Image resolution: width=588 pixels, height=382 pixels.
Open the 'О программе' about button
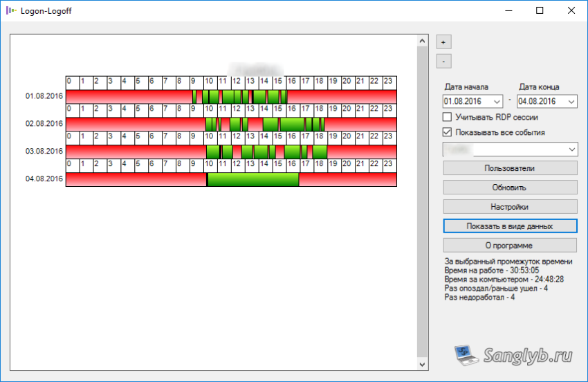click(510, 246)
